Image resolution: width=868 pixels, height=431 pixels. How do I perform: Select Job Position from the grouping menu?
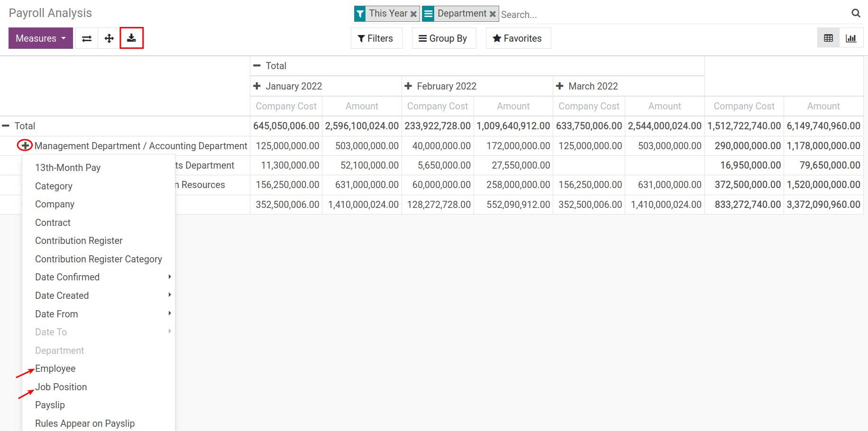(x=61, y=386)
